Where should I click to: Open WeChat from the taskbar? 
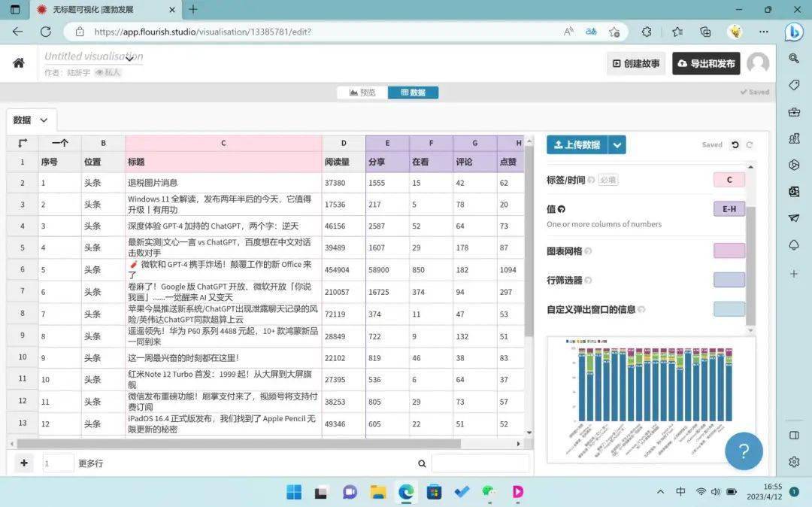tap(489, 492)
